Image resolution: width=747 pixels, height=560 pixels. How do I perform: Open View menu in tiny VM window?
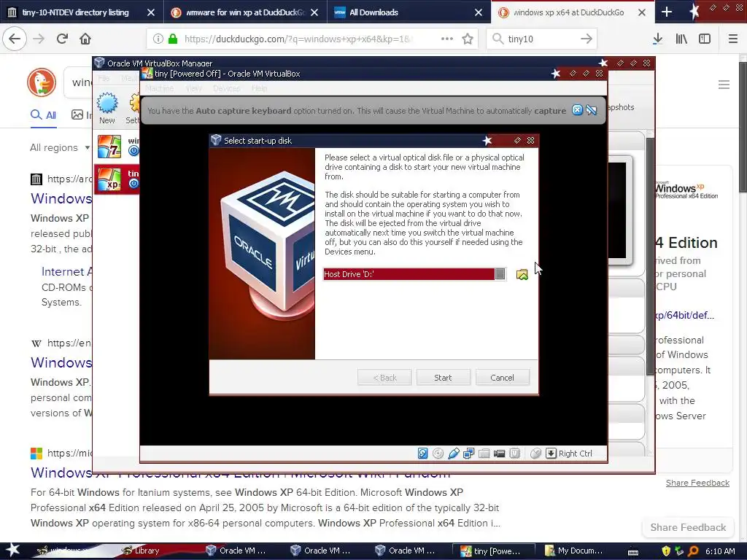pyautogui.click(x=193, y=88)
